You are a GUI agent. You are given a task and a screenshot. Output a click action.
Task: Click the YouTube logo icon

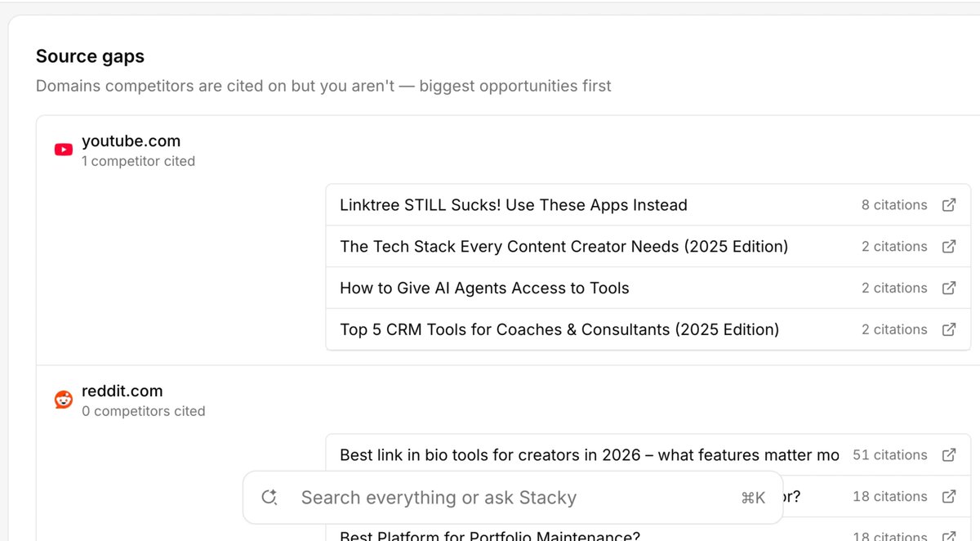pos(64,150)
